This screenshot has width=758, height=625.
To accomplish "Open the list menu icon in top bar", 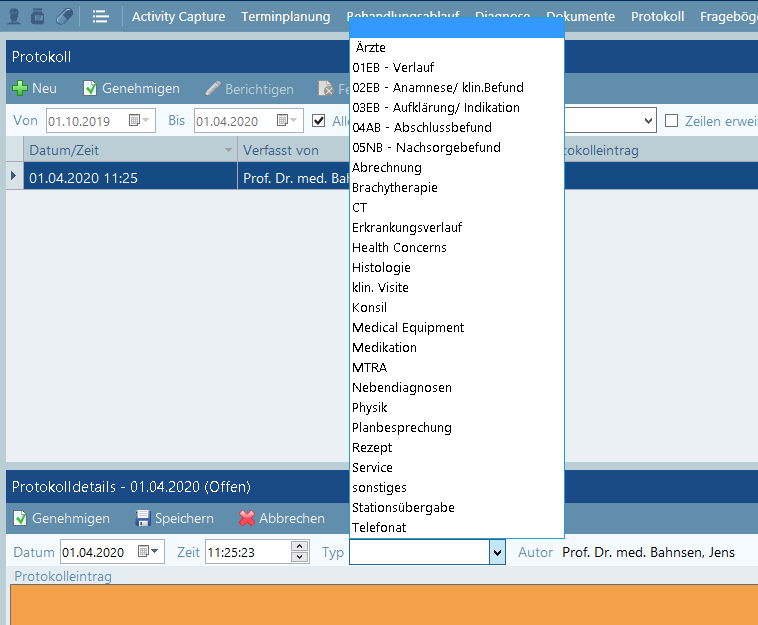I will point(100,16).
